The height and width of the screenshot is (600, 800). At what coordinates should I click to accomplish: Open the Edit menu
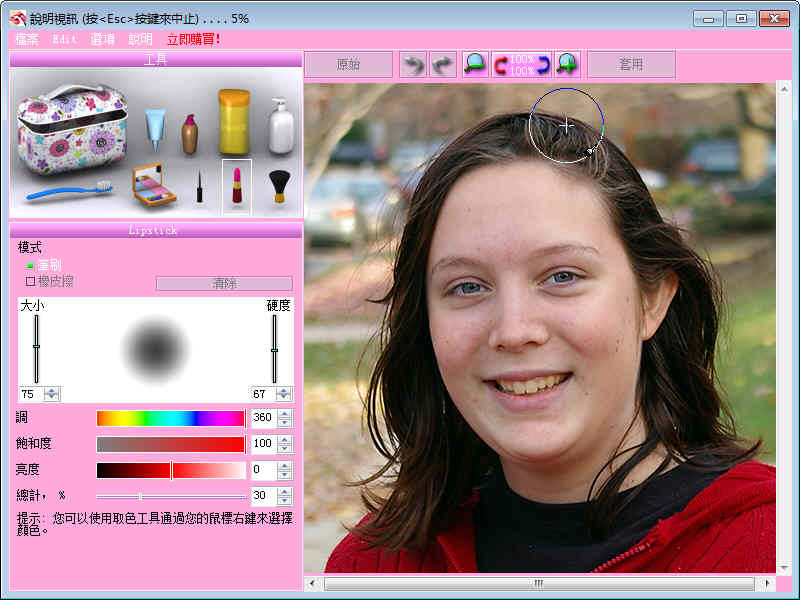point(65,39)
